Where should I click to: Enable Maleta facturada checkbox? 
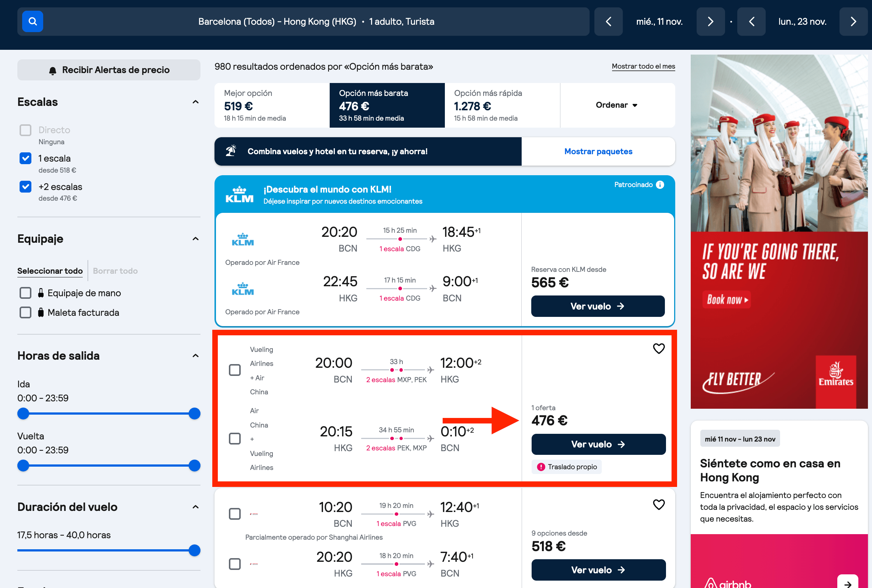pos(25,312)
